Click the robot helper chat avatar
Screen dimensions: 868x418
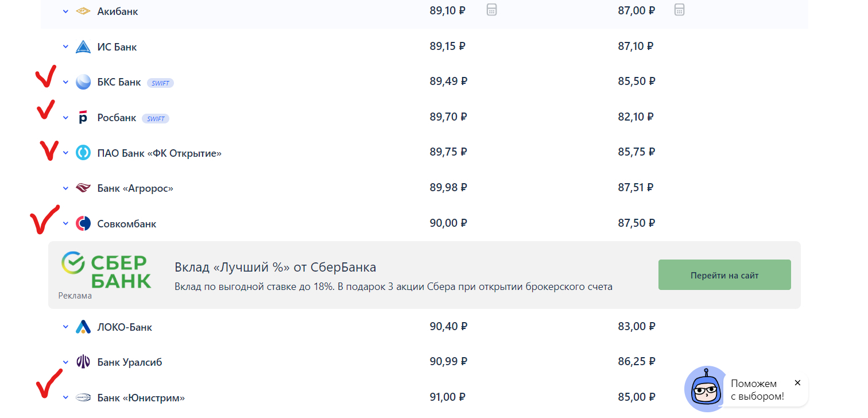[705, 389]
